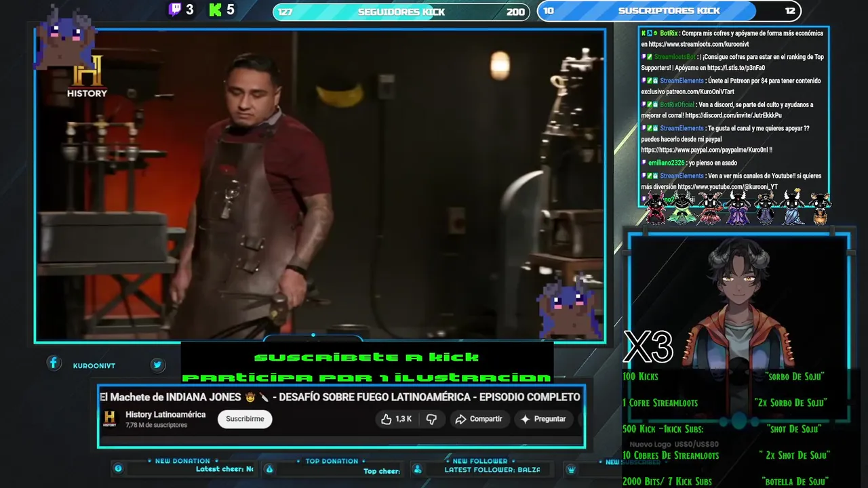Click the Compartir share button
Image resolution: width=868 pixels, height=488 pixels.
479,419
